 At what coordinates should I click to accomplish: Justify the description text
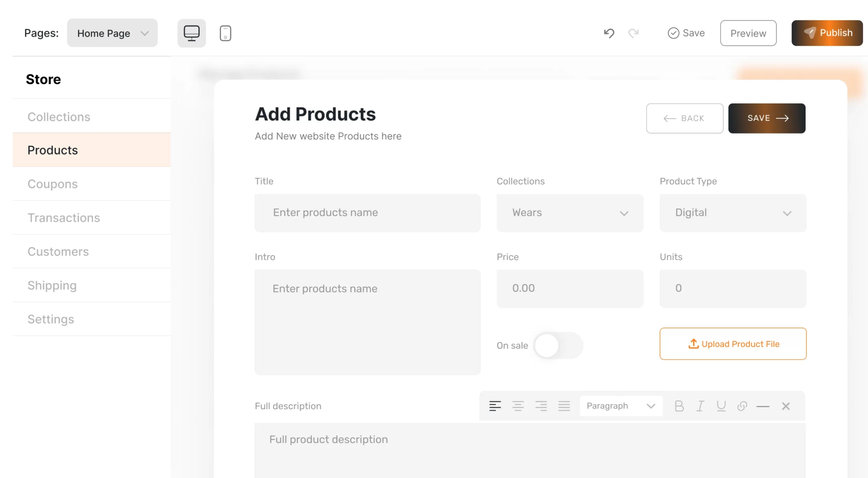564,406
